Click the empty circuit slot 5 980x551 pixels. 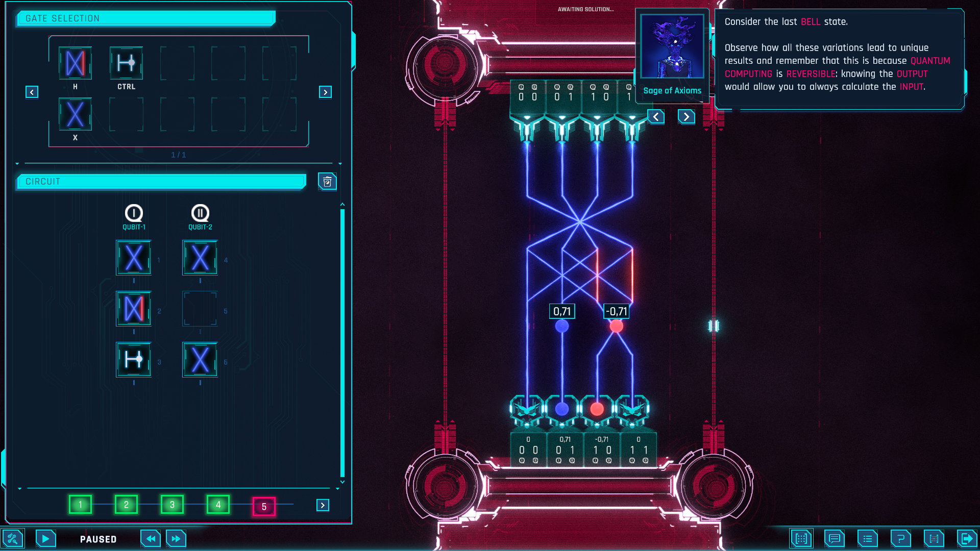200,309
